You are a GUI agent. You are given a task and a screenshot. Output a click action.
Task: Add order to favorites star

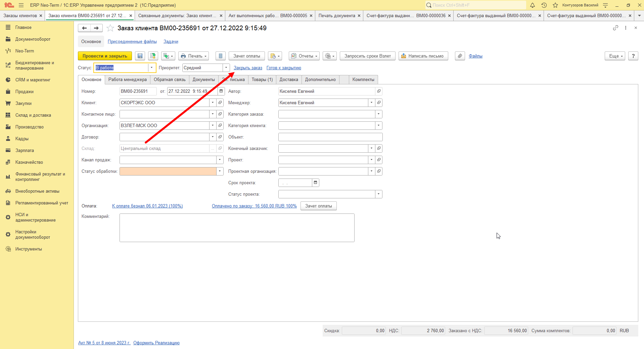coord(110,28)
